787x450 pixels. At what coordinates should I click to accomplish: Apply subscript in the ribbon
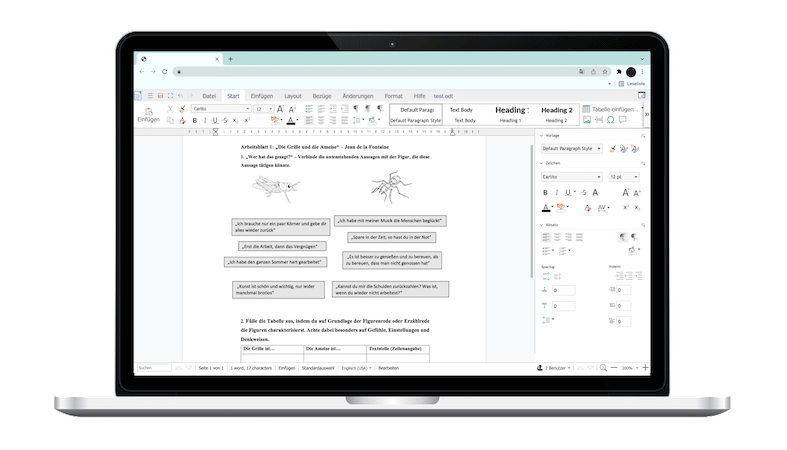(x=235, y=120)
